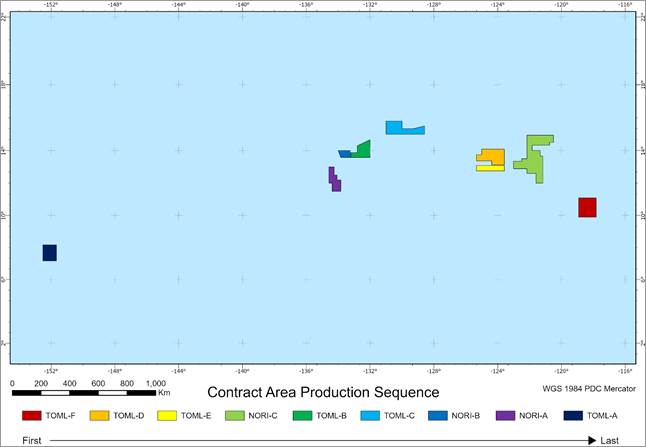Select the red TOML-F area on the map
646x447 pixels.
point(587,207)
